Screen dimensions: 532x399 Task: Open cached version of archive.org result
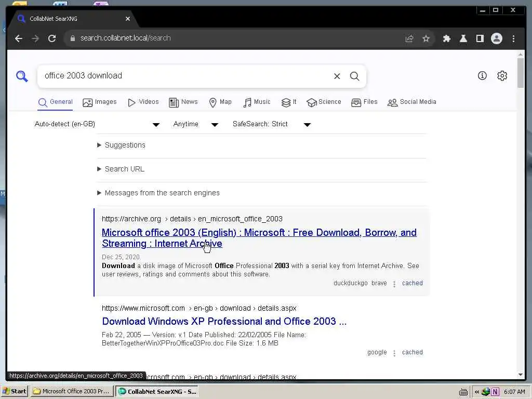[x=412, y=283]
